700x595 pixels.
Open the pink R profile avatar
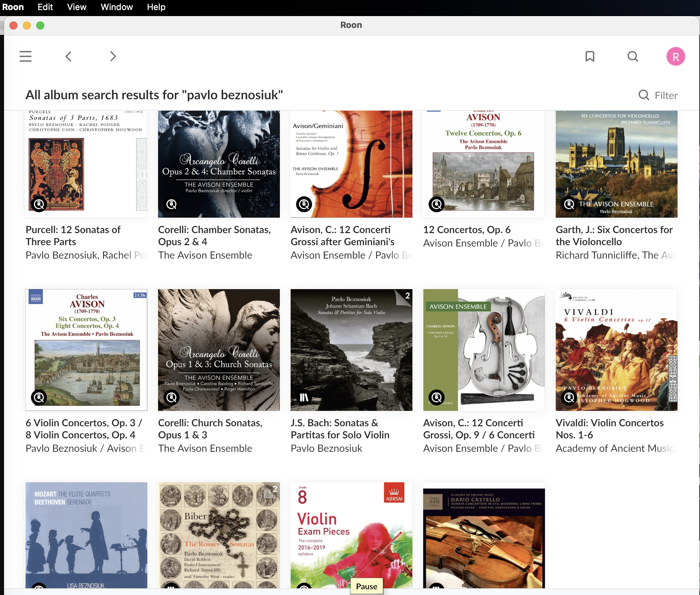[x=676, y=56]
